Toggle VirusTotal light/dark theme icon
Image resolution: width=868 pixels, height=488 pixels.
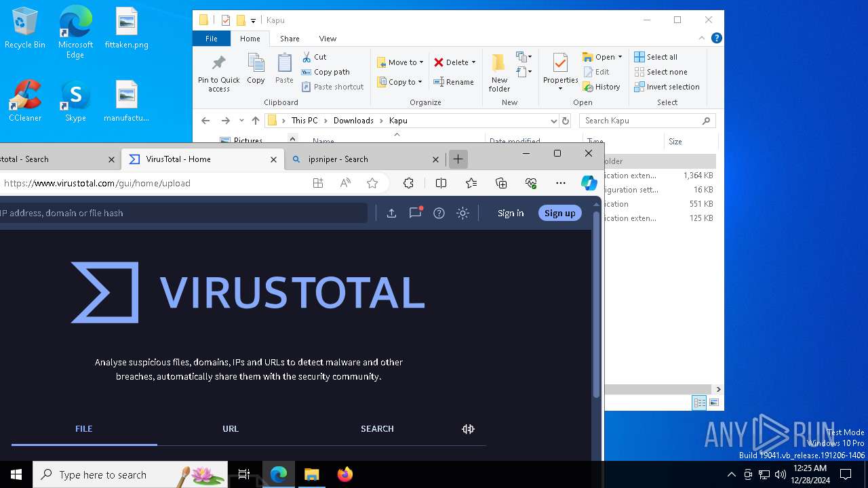tap(462, 213)
